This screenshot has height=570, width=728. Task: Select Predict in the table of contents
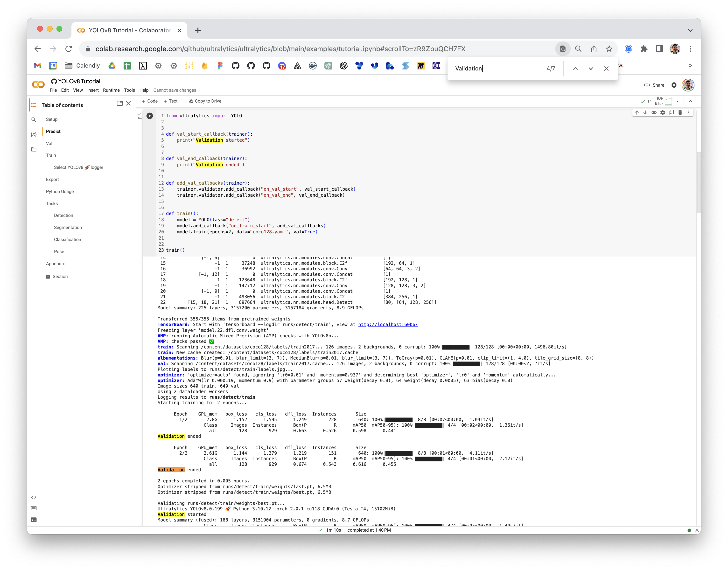click(53, 131)
